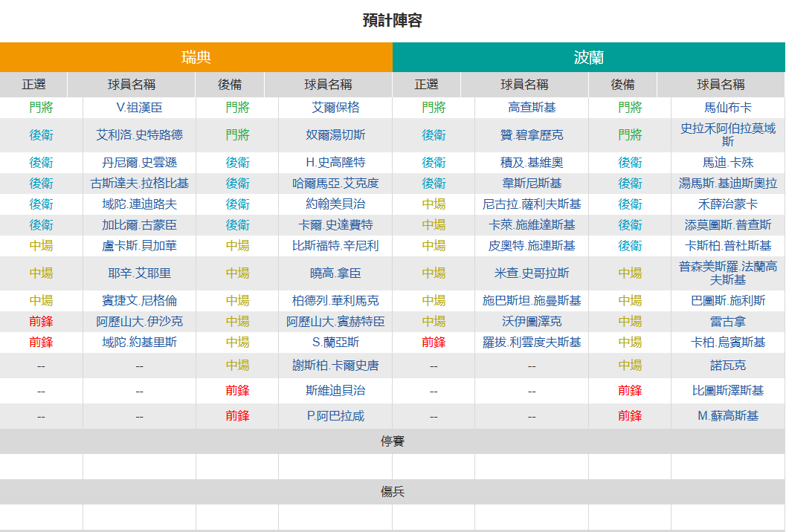Click the 瑞典 team header
This screenshot has height=532, width=786.
click(x=196, y=57)
